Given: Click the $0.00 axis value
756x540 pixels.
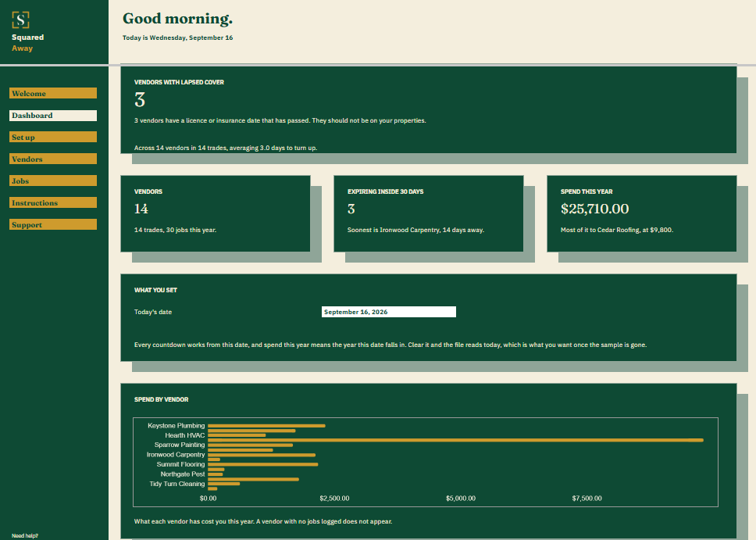Looking at the screenshot, I should (x=208, y=498).
